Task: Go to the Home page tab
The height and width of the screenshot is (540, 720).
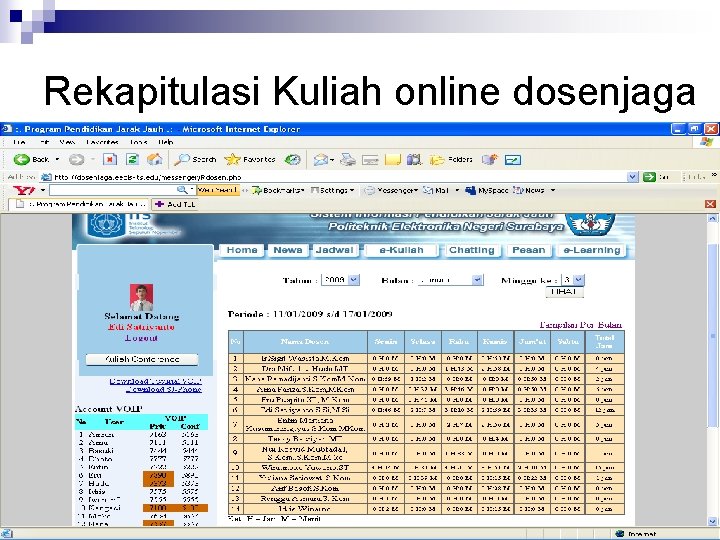Action: pyautogui.click(x=242, y=250)
